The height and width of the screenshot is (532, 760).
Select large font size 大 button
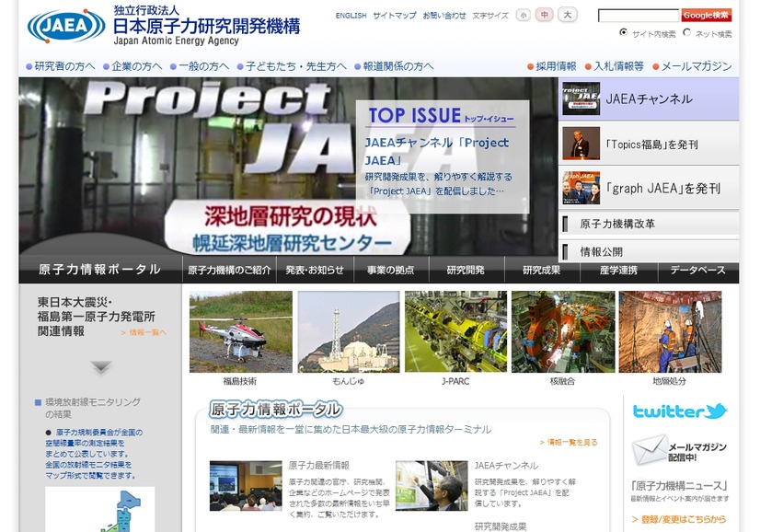tap(567, 15)
